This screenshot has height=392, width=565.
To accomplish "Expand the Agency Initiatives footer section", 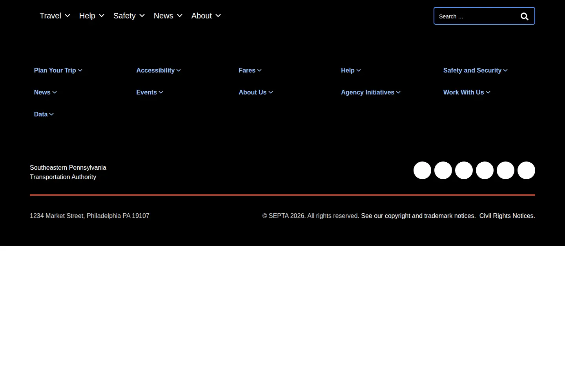I will (x=371, y=93).
